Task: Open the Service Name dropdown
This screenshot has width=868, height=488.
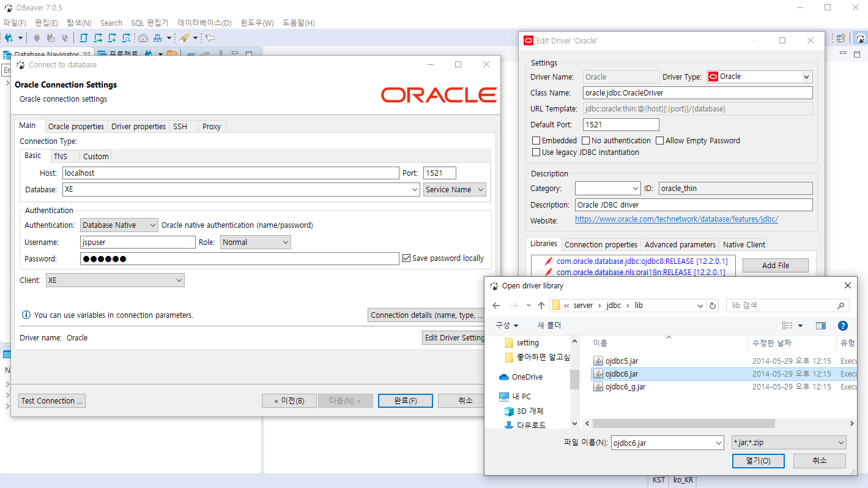Action: click(454, 190)
